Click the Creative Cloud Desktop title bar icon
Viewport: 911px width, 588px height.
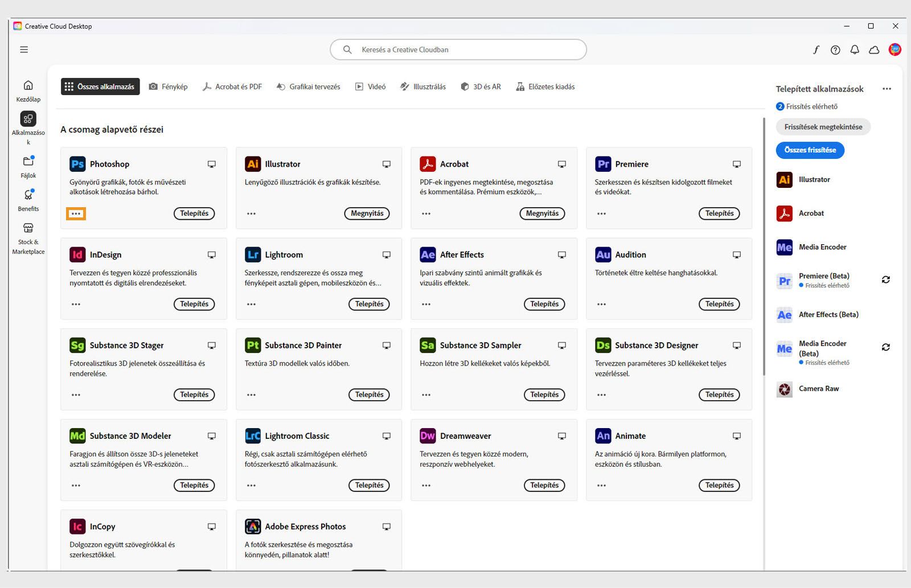point(18,26)
